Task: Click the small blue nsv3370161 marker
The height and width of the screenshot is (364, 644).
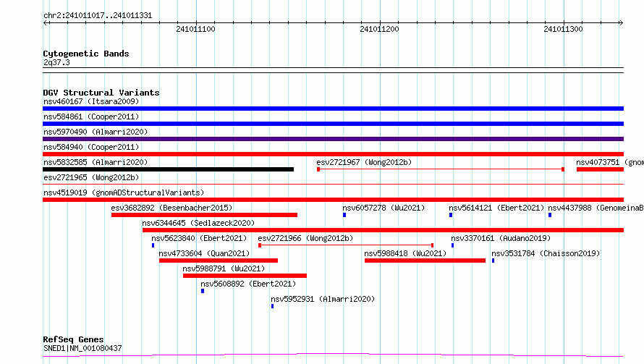Action: point(452,245)
